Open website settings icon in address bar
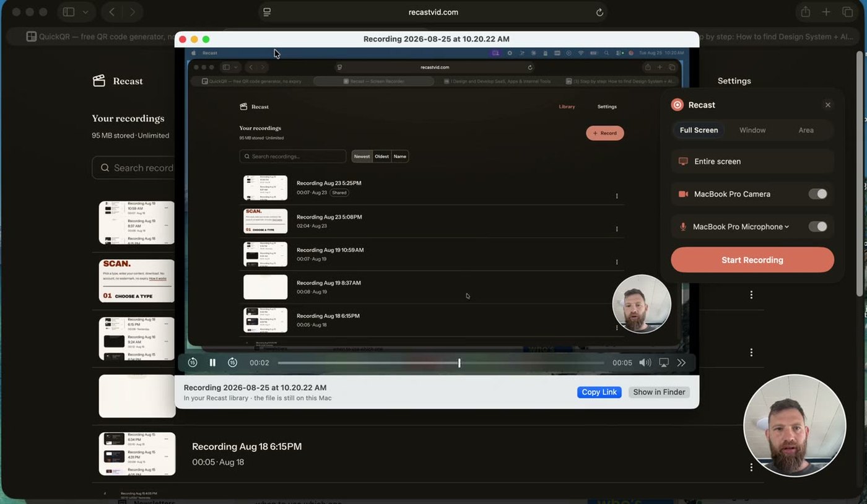Screen dimensions: 867x504 [x=267, y=12]
